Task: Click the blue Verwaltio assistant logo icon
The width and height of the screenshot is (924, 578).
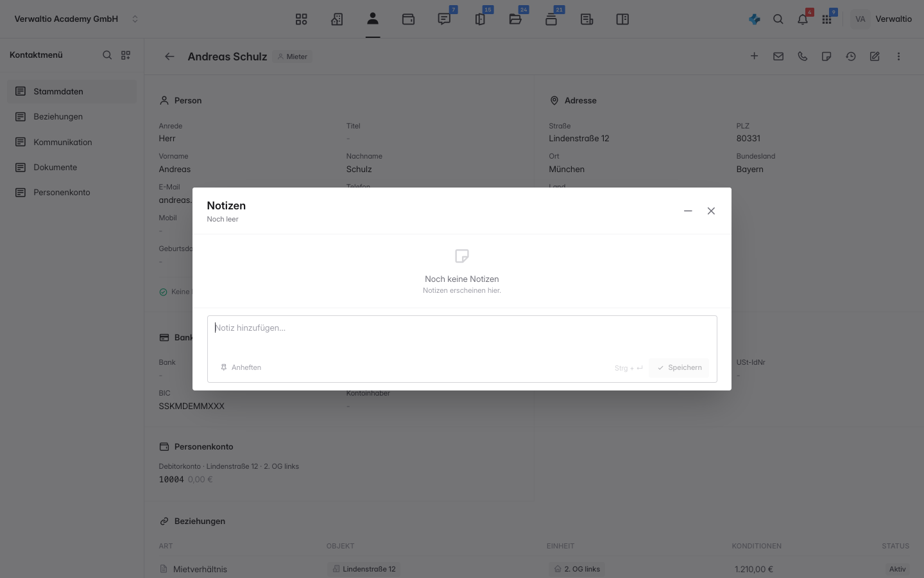Action: [x=755, y=19]
